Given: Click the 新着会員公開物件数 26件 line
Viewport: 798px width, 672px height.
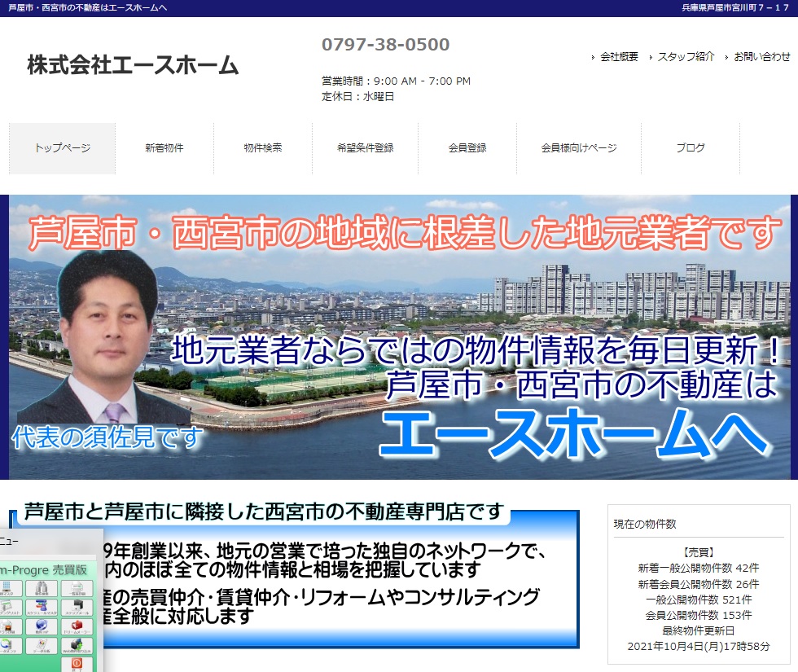Looking at the screenshot, I should tap(699, 584).
